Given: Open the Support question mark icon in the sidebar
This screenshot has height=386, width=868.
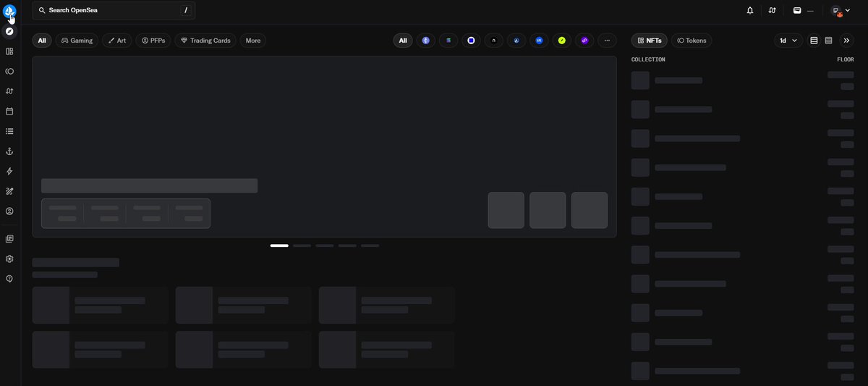Looking at the screenshot, I should click(9, 279).
